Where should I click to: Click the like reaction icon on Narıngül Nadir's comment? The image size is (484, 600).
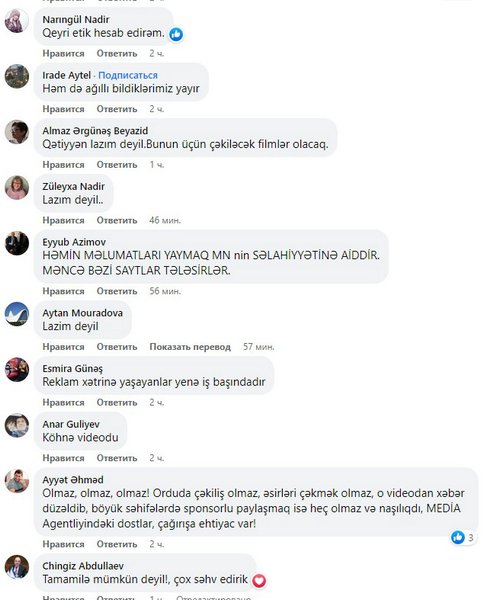[x=176, y=34]
